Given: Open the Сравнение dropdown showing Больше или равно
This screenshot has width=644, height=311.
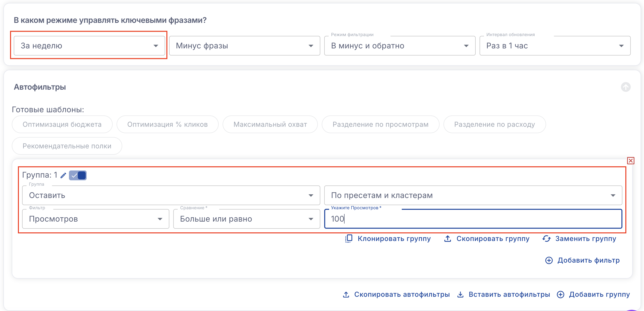Looking at the screenshot, I should coord(246,219).
